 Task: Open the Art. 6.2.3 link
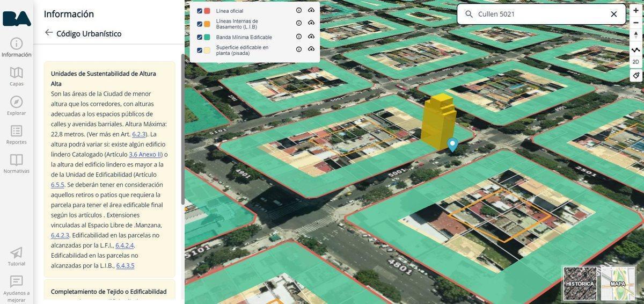[139, 134]
